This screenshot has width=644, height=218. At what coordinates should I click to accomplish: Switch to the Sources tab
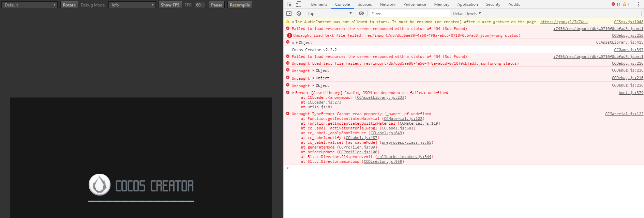365,4
